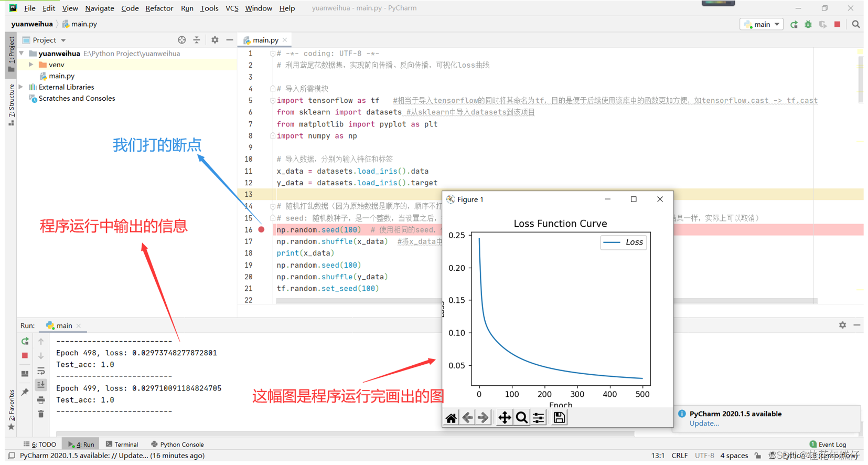The height and width of the screenshot is (465, 868).
Task: Toggle Soft-Wrap in Run console
Action: pos(41,371)
